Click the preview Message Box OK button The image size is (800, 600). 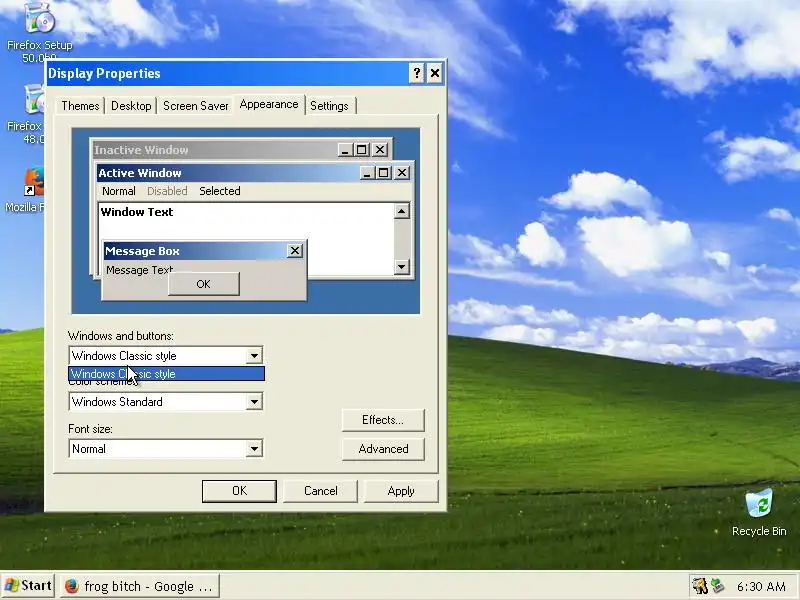204,284
